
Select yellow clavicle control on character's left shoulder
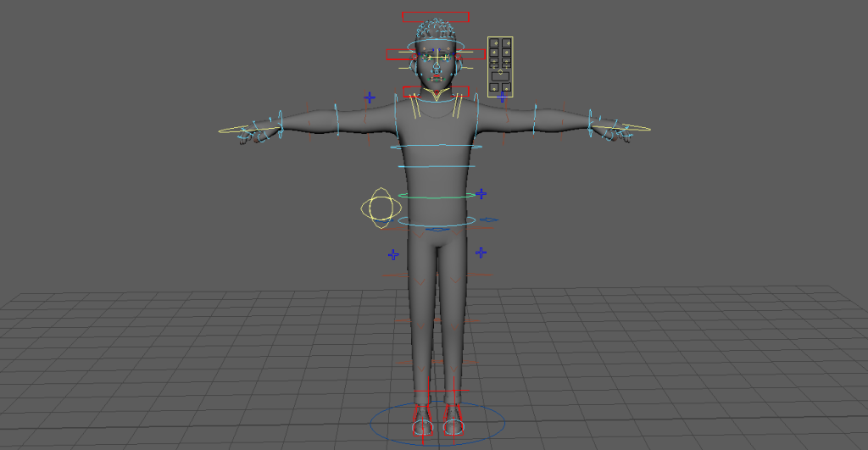[x=457, y=106]
